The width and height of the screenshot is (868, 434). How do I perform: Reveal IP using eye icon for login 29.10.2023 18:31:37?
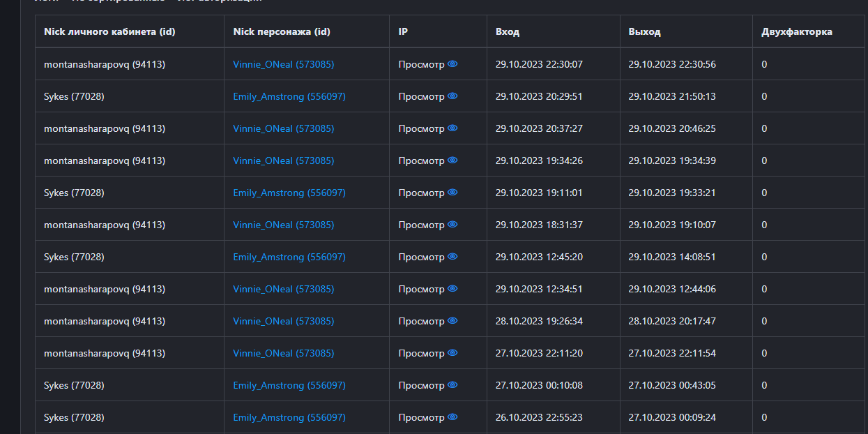(x=452, y=225)
